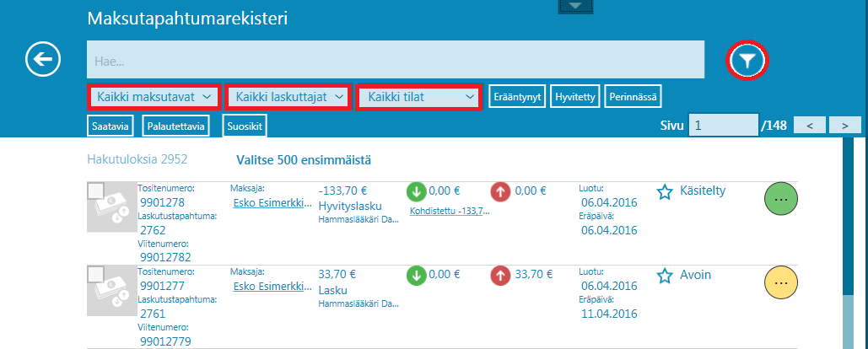Click green down-arrow icon in first row
The height and width of the screenshot is (349, 868).
pos(416,191)
